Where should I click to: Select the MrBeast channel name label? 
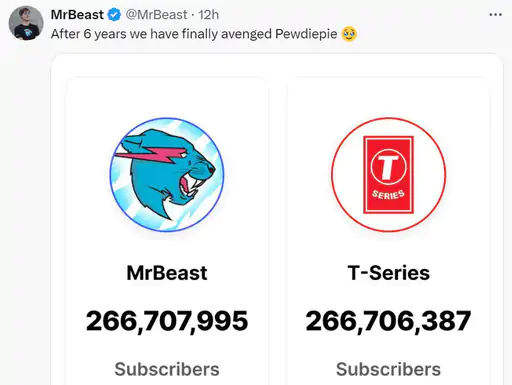point(167,273)
